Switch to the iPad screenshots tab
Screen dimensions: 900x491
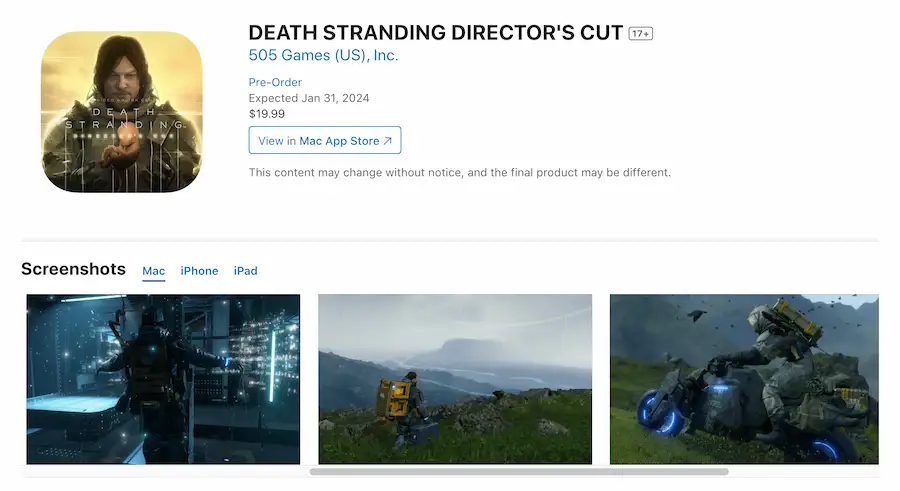(x=246, y=271)
